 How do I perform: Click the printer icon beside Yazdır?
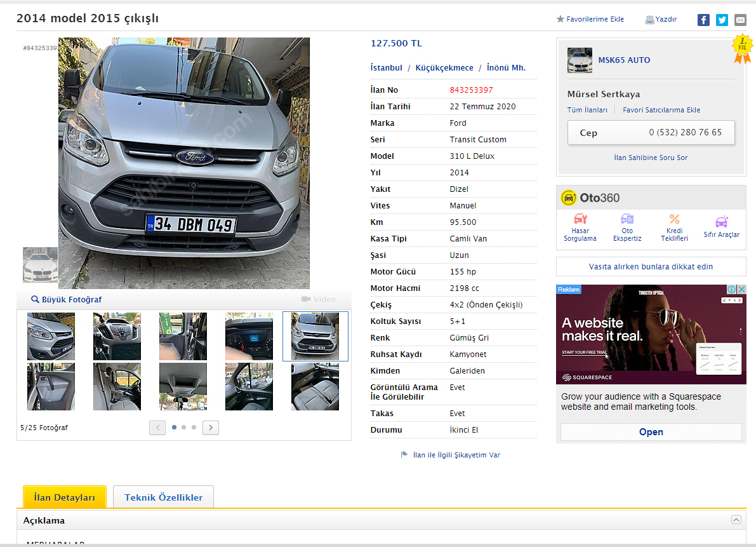point(650,20)
